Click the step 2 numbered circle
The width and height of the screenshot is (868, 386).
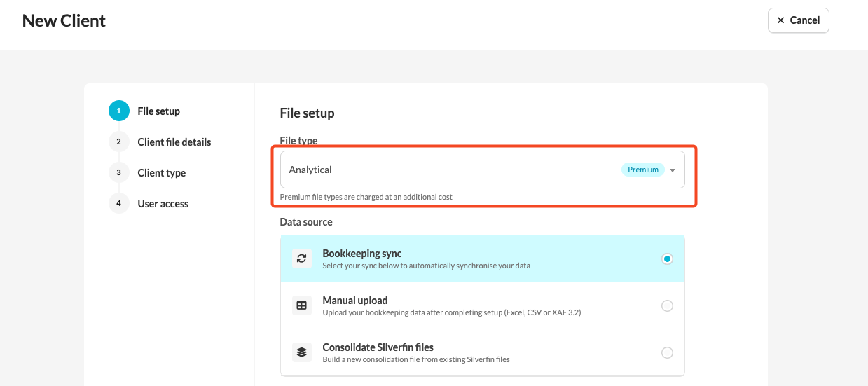(119, 142)
